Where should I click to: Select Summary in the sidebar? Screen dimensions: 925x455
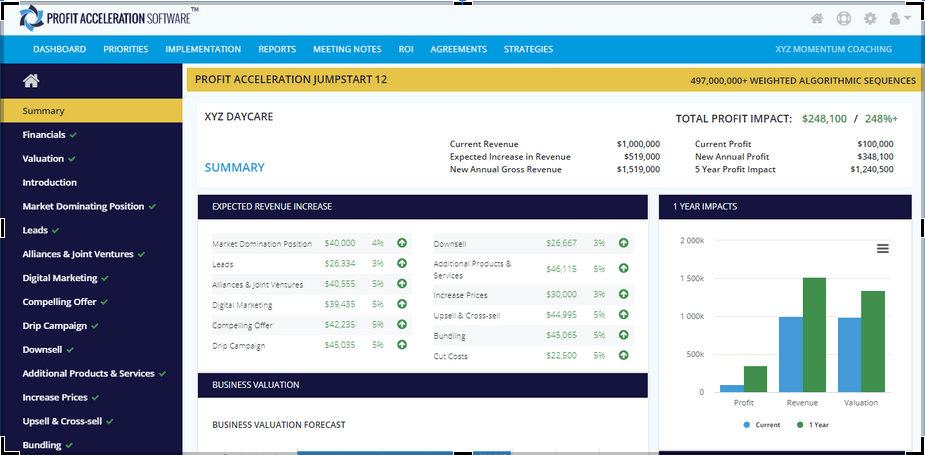(x=91, y=111)
